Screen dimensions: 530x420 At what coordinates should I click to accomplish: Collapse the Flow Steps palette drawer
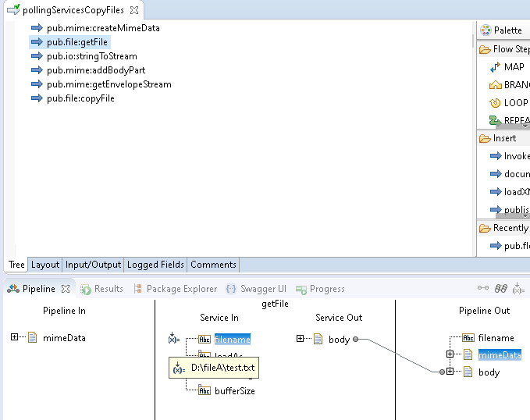pos(503,49)
